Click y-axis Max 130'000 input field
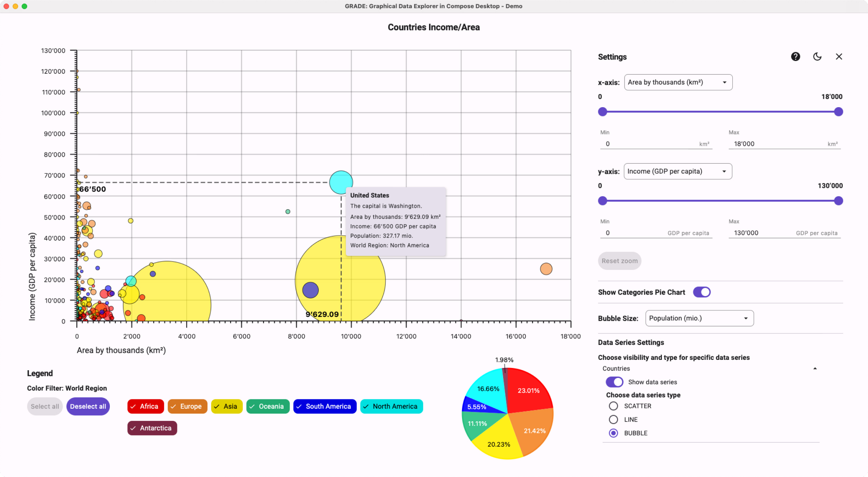Image resolution: width=868 pixels, height=477 pixels. (x=785, y=233)
